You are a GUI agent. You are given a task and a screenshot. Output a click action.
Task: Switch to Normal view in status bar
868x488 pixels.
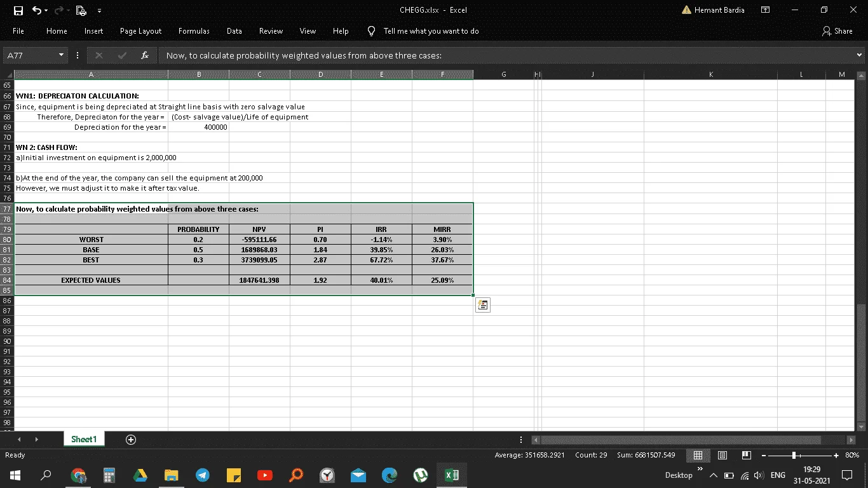[x=698, y=455]
